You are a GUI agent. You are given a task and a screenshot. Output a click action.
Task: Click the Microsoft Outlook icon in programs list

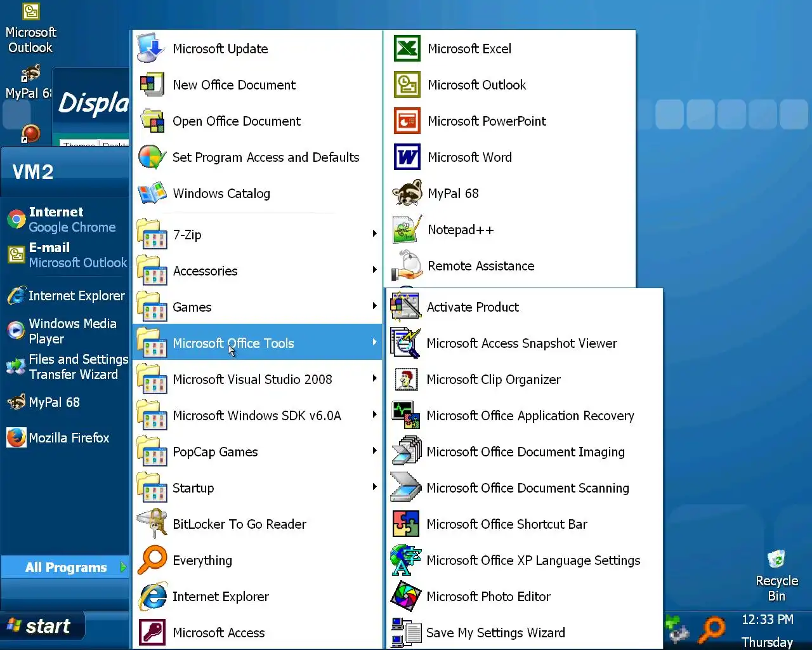pyautogui.click(x=407, y=85)
